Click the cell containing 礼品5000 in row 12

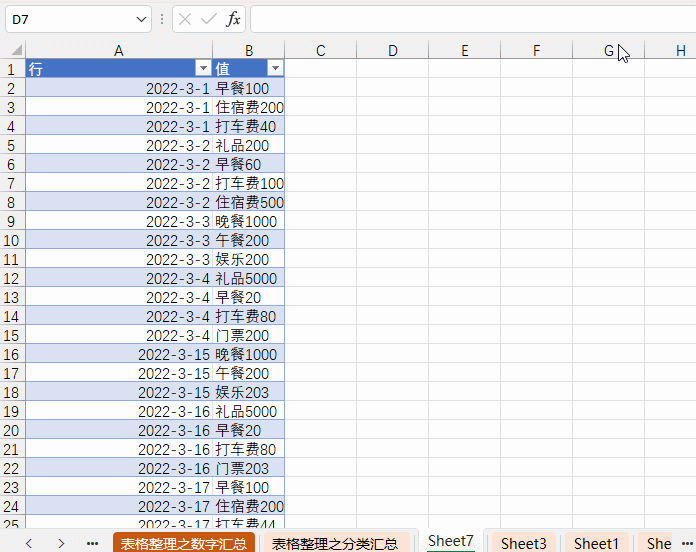point(248,278)
